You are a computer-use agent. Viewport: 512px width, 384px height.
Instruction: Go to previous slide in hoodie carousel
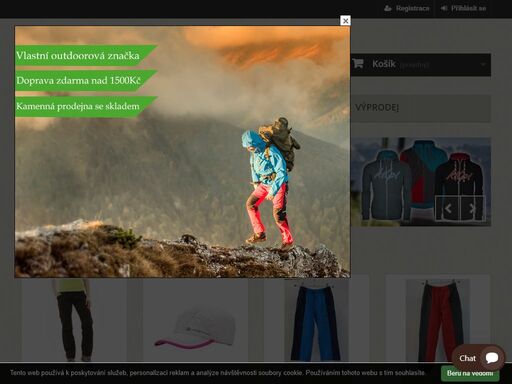(448, 208)
